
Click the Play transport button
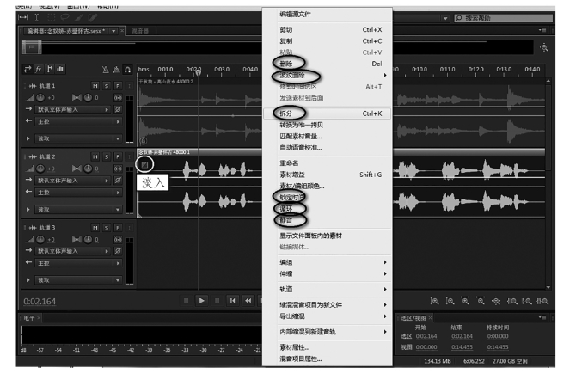[201, 300]
